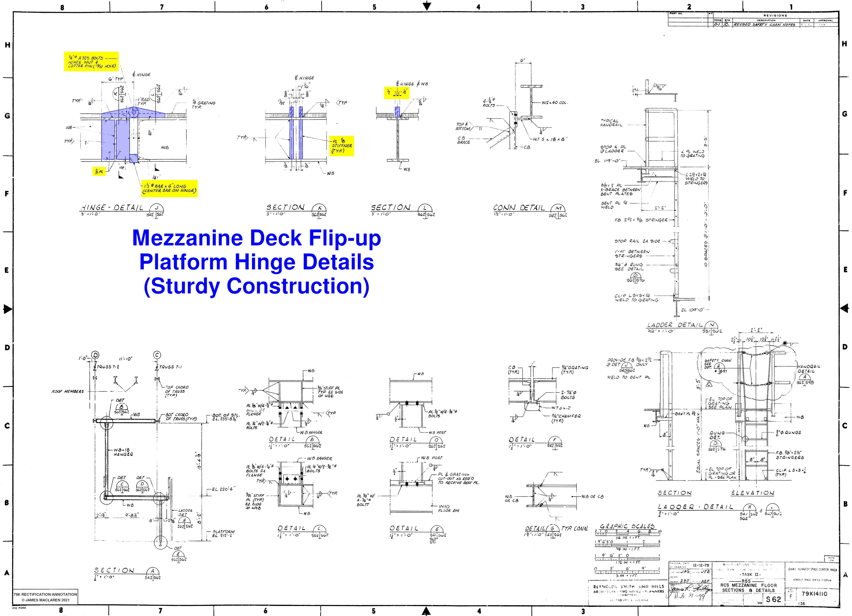Click the 'W8x18 HANGER' label
The width and height of the screenshot is (852, 616).
tap(123, 452)
